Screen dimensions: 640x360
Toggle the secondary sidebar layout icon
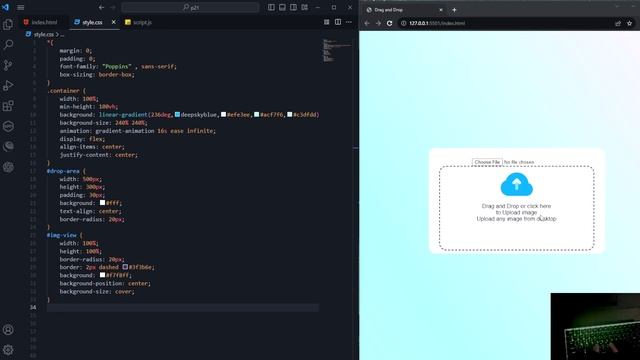tap(293, 7)
